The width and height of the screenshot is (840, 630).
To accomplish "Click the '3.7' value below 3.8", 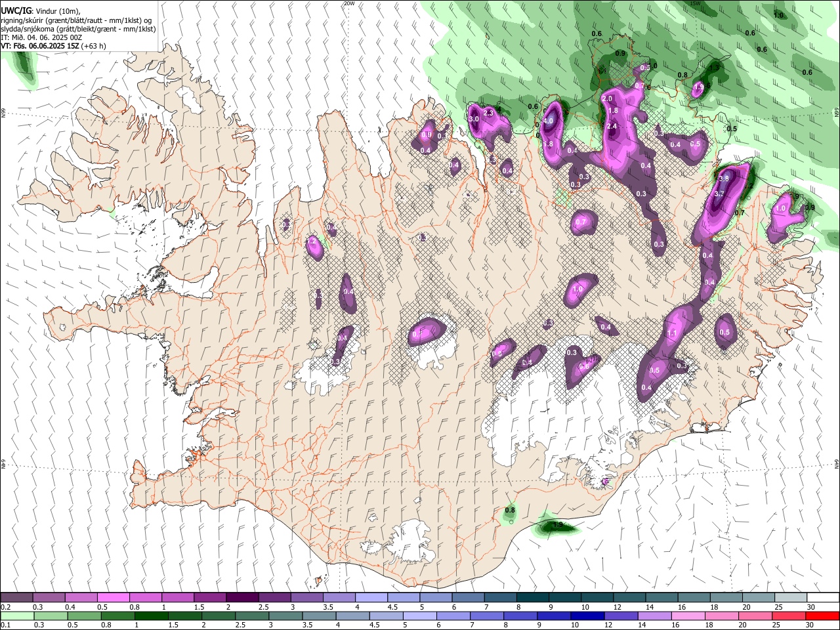I will point(719,194).
